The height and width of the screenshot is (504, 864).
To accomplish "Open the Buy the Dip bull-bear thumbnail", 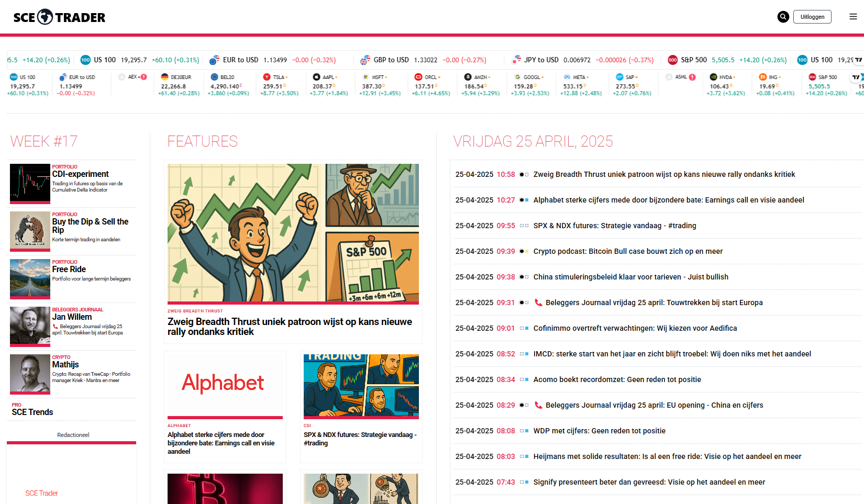I will pyautogui.click(x=30, y=231).
